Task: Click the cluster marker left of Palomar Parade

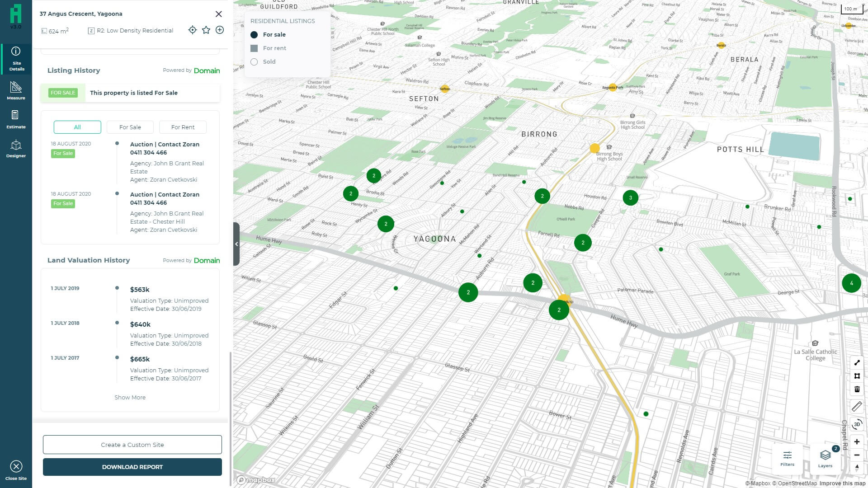Action: coord(533,283)
